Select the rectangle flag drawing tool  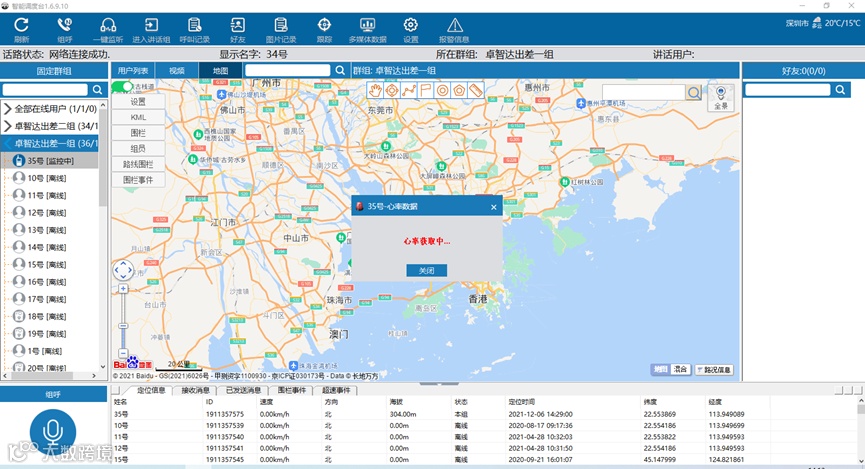coord(425,90)
